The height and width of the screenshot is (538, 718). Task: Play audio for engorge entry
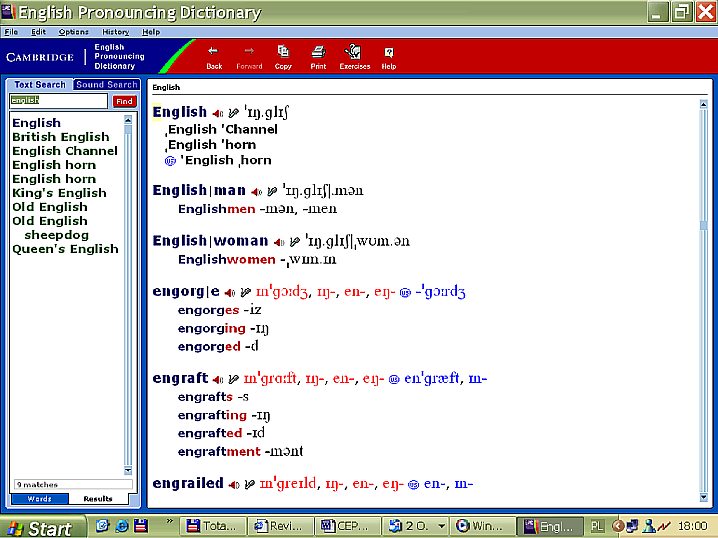(230, 293)
